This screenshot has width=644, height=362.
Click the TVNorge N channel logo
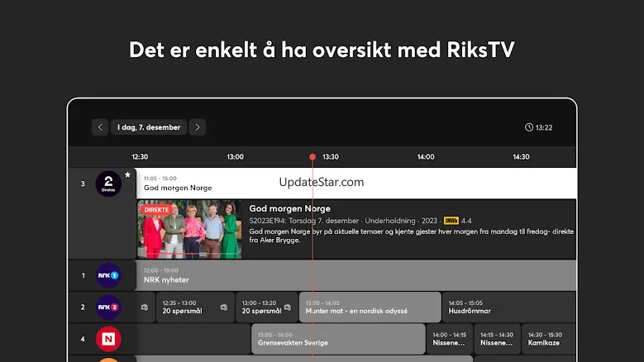coord(108,339)
